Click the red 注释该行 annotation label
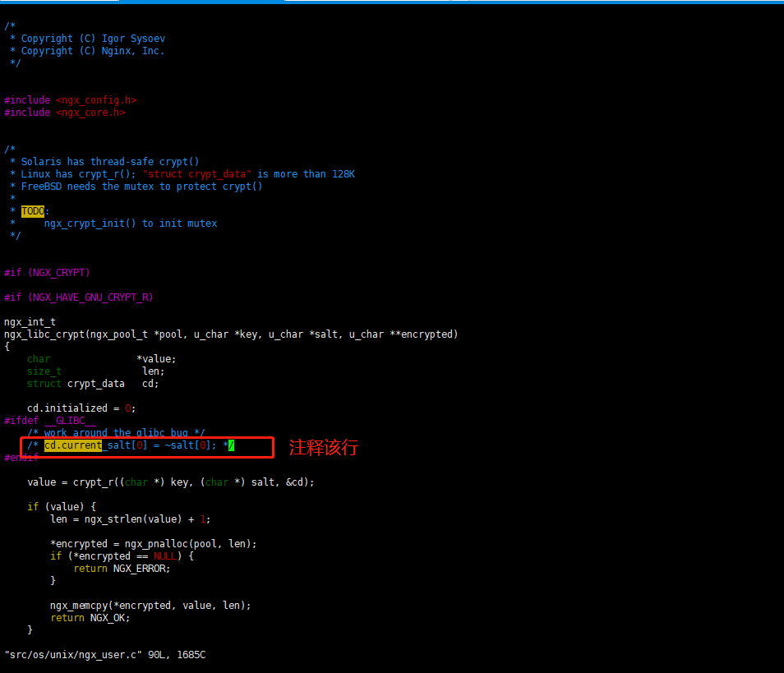This screenshot has width=784, height=673. pos(324,448)
